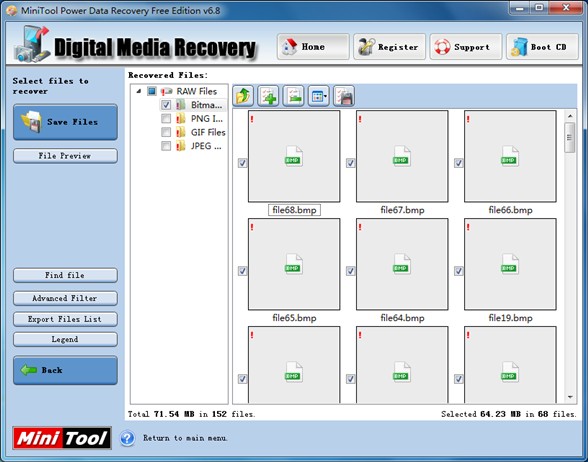
Task: Open the view mode dropdown in toolbar
Action: (319, 96)
